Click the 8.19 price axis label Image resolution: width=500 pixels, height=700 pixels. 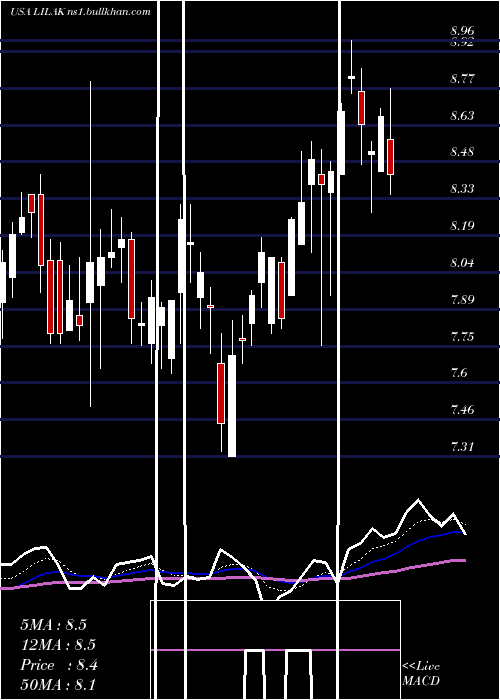462,226
